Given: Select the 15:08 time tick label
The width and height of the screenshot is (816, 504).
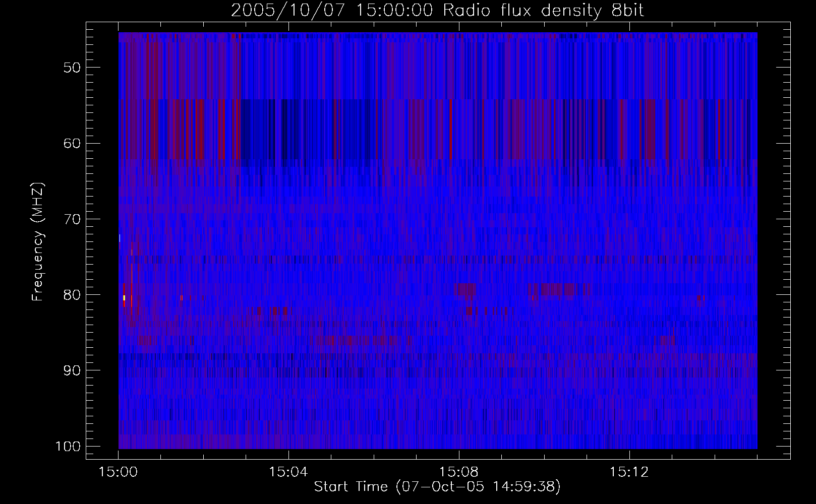Looking at the screenshot, I should pyautogui.click(x=458, y=472).
